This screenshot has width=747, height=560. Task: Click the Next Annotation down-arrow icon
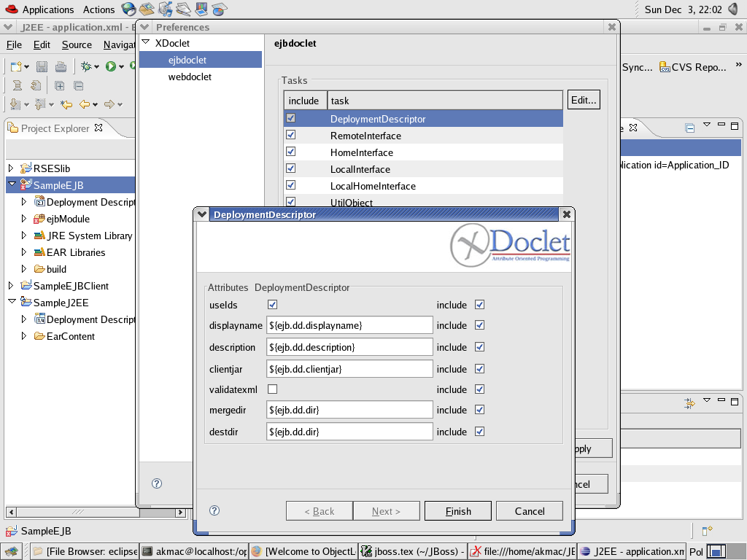click(16, 104)
